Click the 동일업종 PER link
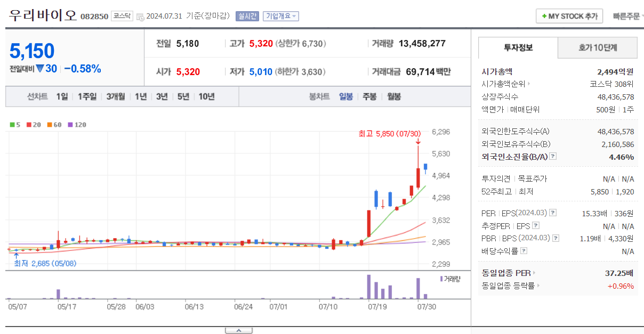Viewport: 644px width, 334px height. tap(506, 273)
